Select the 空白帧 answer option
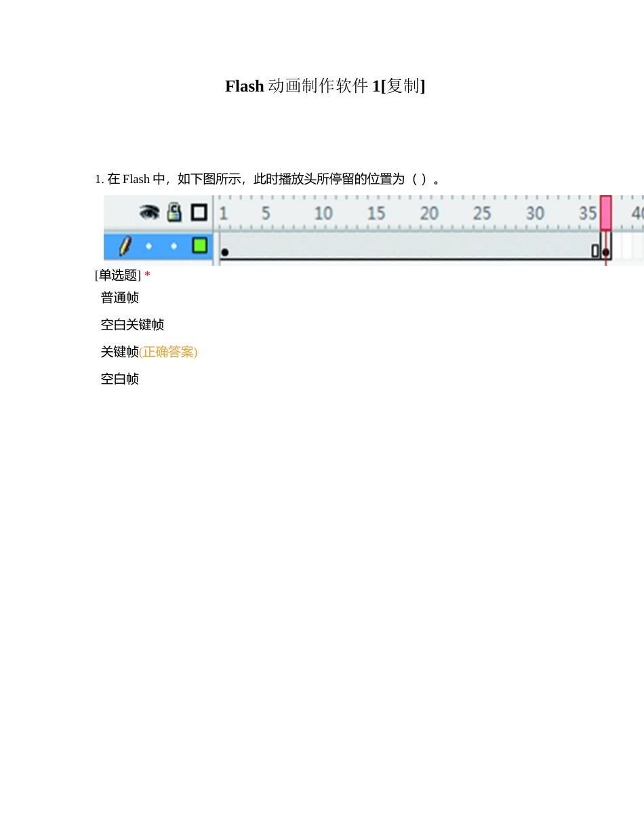 [119, 378]
